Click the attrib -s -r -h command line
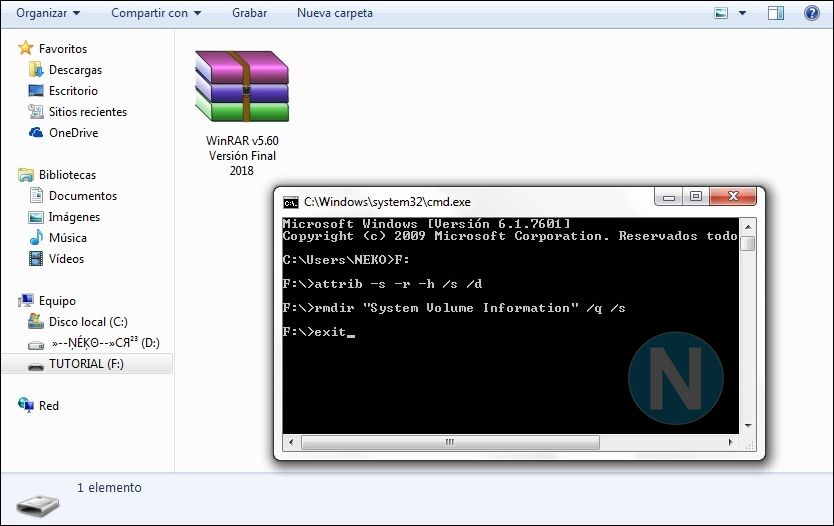The width and height of the screenshot is (834, 526). tap(382, 284)
